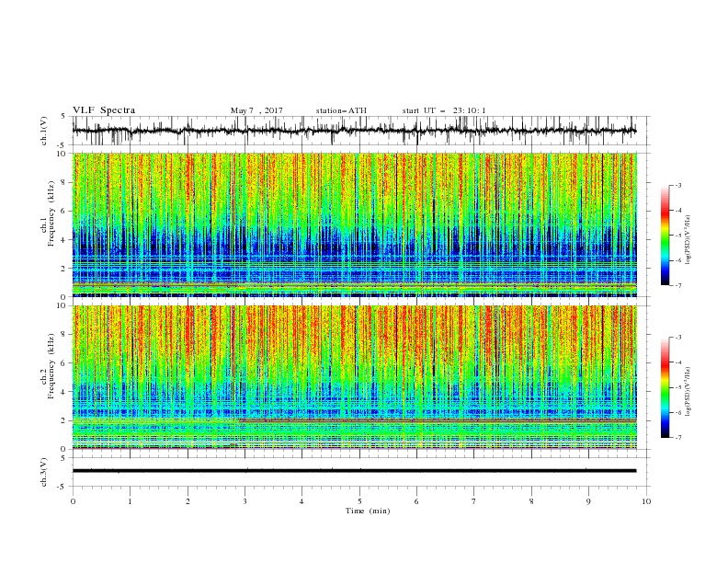Screen dimensions: 728x563
Task: Click the time axis tick label '3'
Action: [245, 501]
